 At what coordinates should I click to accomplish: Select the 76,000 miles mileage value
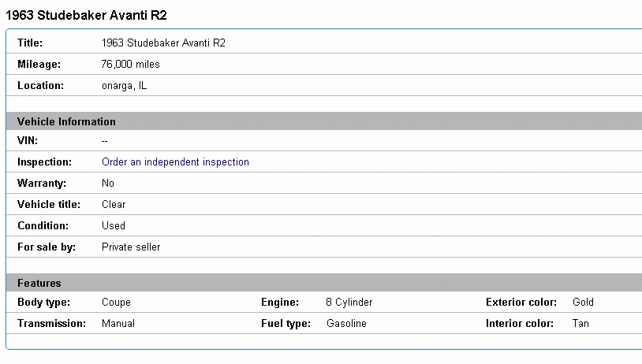click(x=131, y=65)
